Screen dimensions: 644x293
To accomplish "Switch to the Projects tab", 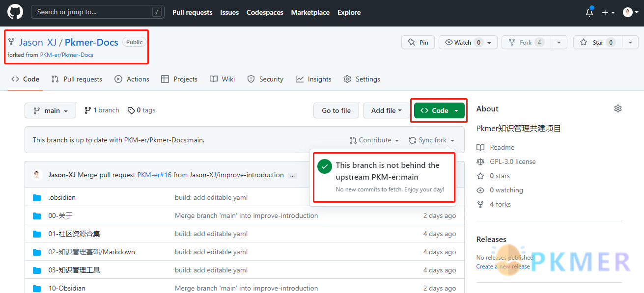I will pos(179,79).
